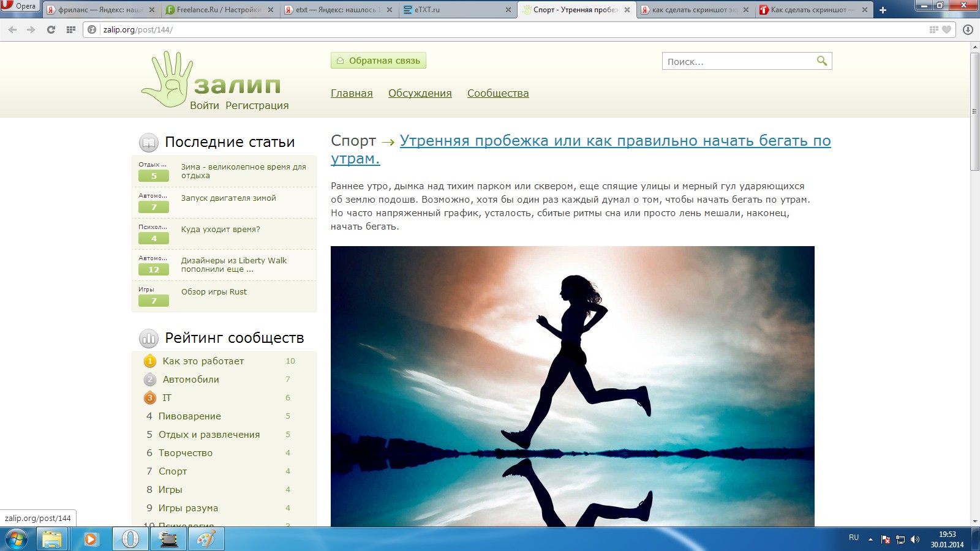Switch to the 'как сделать скриншот' Yandex tab
The width and height of the screenshot is (980, 551).
[x=695, y=10]
